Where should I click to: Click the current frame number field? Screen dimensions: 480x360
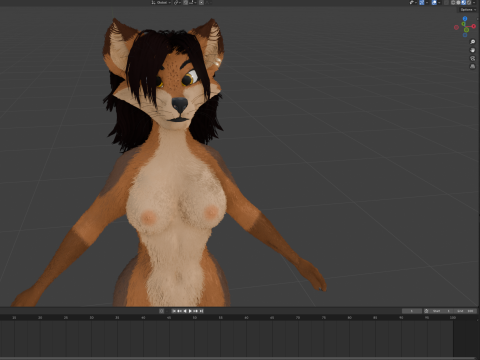412,311
